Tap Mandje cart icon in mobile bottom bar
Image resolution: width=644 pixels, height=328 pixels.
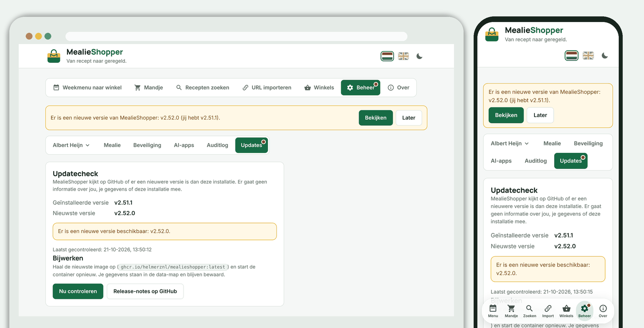(511, 311)
